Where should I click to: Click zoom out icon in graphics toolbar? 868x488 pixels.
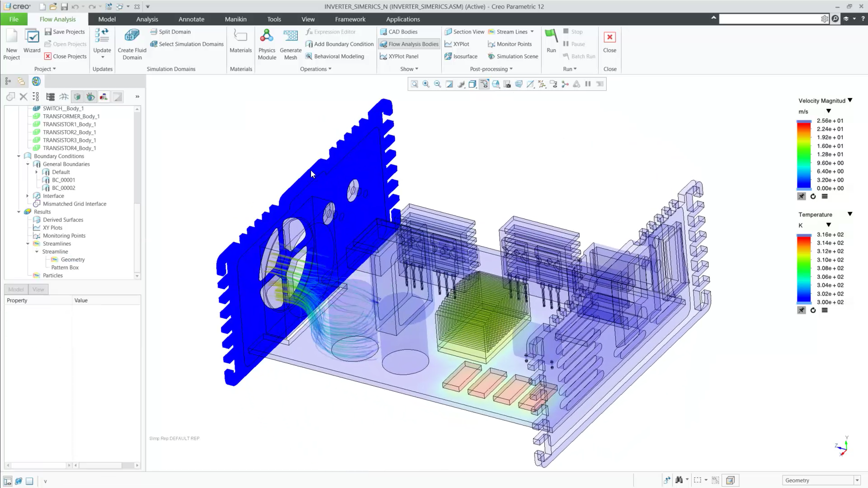pyautogui.click(x=437, y=84)
